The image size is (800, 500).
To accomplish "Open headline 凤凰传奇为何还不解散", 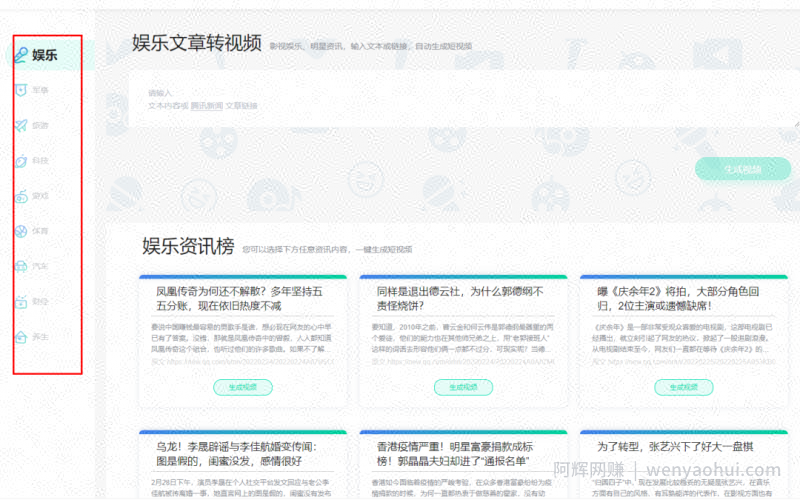I will pos(239,298).
